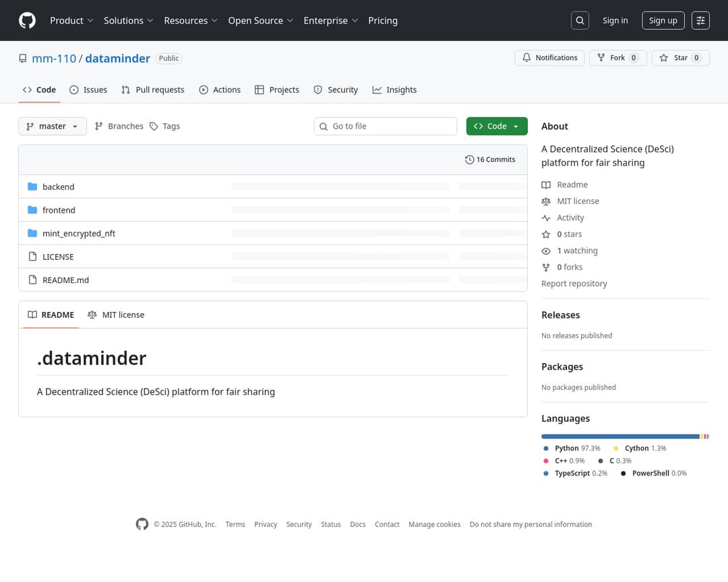Click the LICENSE file icon
This screenshot has height=582, width=728.
click(32, 257)
